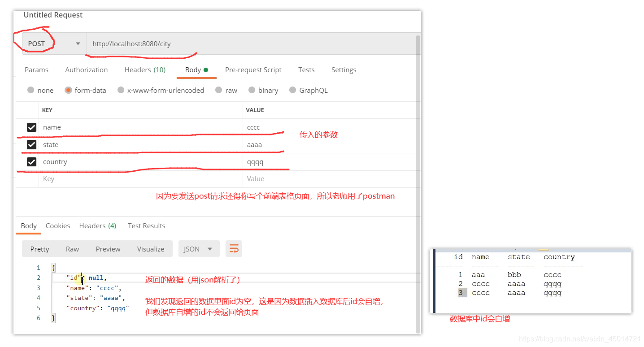The image size is (644, 347).
Task: Open the Params tab
Action: tap(36, 70)
